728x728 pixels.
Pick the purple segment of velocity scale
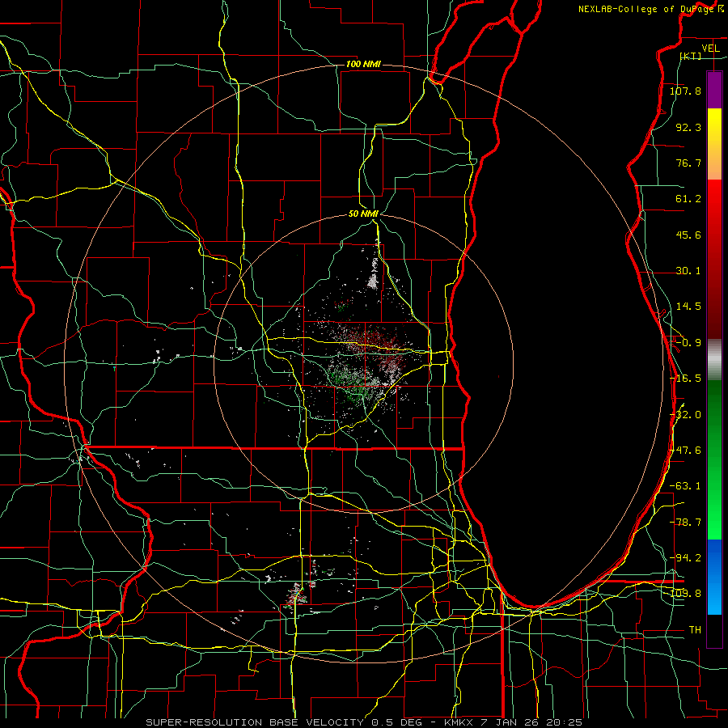714,91
